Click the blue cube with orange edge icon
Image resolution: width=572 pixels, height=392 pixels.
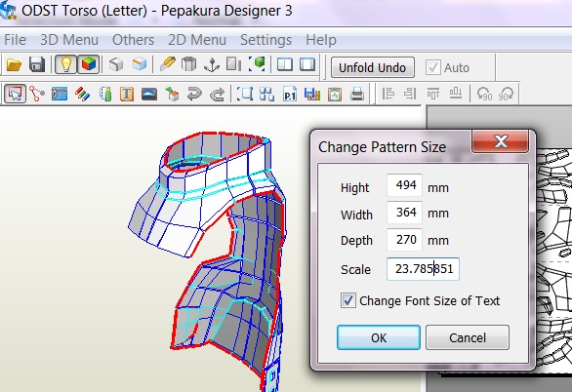pyautogui.click(x=140, y=64)
